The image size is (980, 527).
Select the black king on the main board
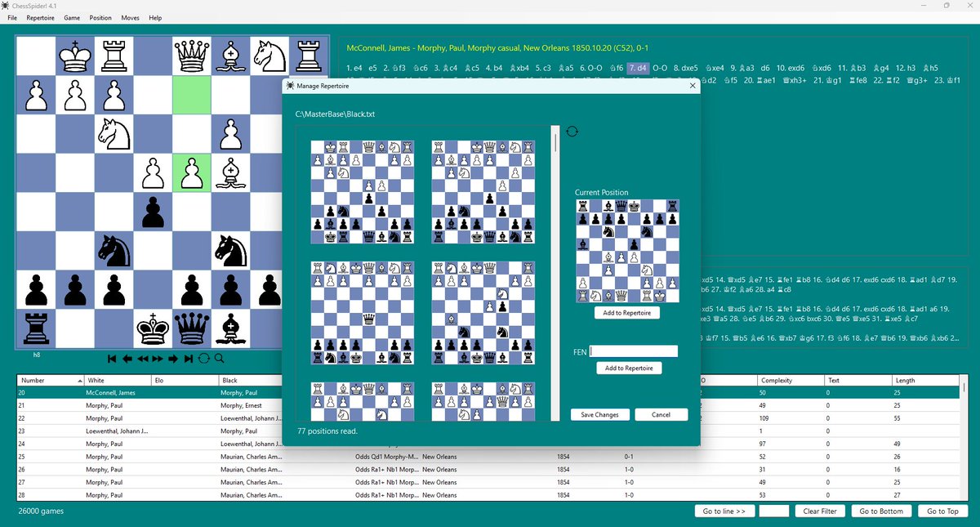click(153, 329)
